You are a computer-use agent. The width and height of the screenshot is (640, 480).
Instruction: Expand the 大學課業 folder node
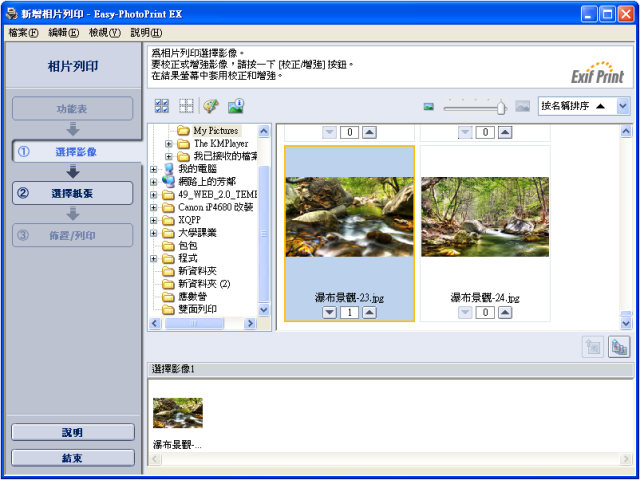coord(153,233)
